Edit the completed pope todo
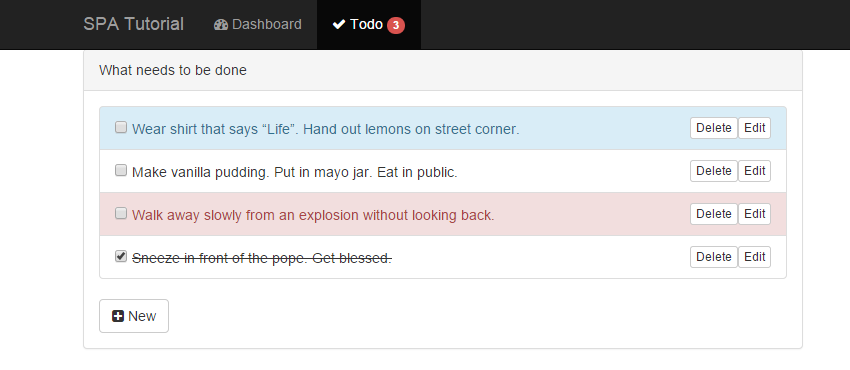 pyautogui.click(x=755, y=257)
